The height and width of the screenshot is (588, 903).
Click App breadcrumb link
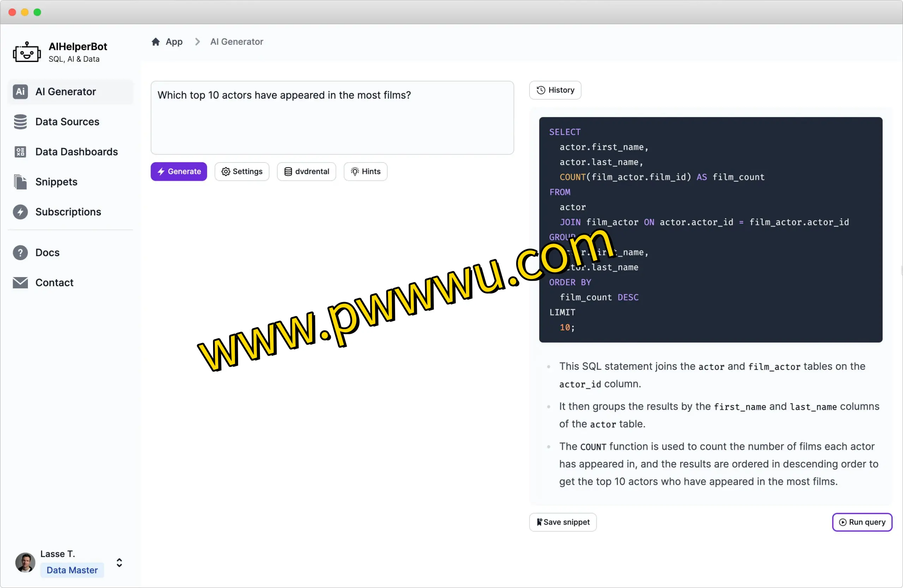tap(174, 42)
